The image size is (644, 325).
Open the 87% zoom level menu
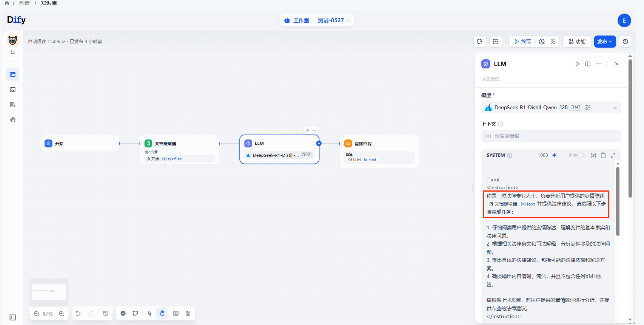click(48, 314)
